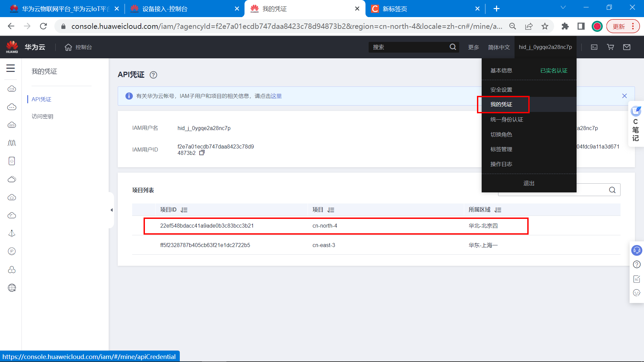This screenshot has height=362, width=644.
Task: Click 已实名认证 status link
Action: pos(554,70)
